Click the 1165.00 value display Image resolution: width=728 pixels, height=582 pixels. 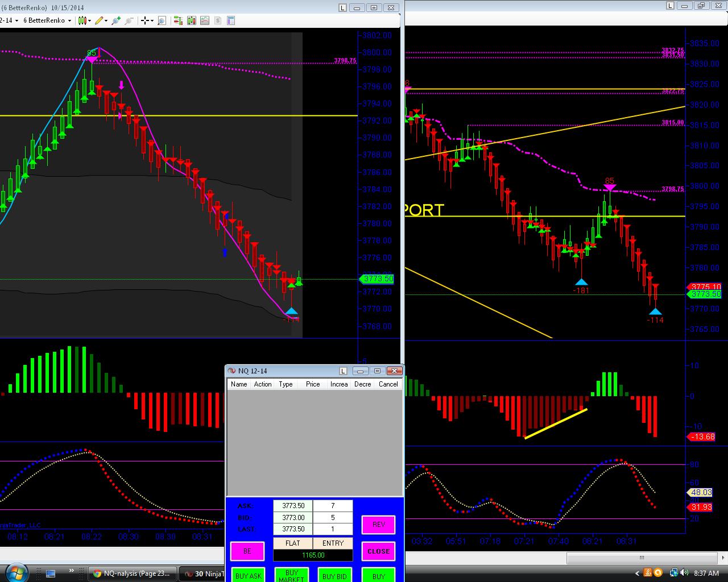[313, 555]
